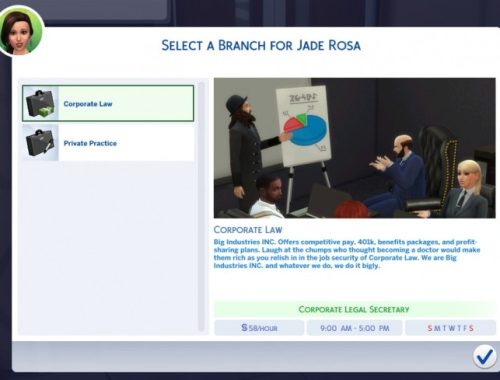This screenshot has height=380, width=500.
Task: Click the Private Practice briefcase with pen icon
Action: (x=40, y=143)
